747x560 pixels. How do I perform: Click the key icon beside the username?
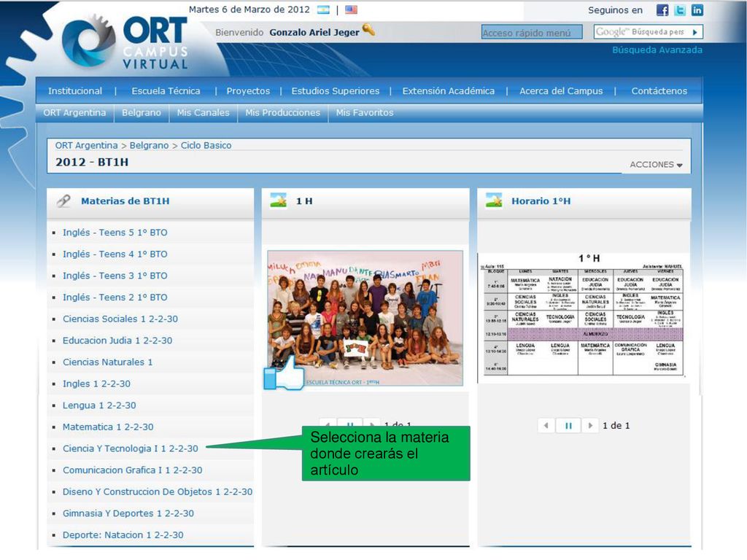coord(368,30)
